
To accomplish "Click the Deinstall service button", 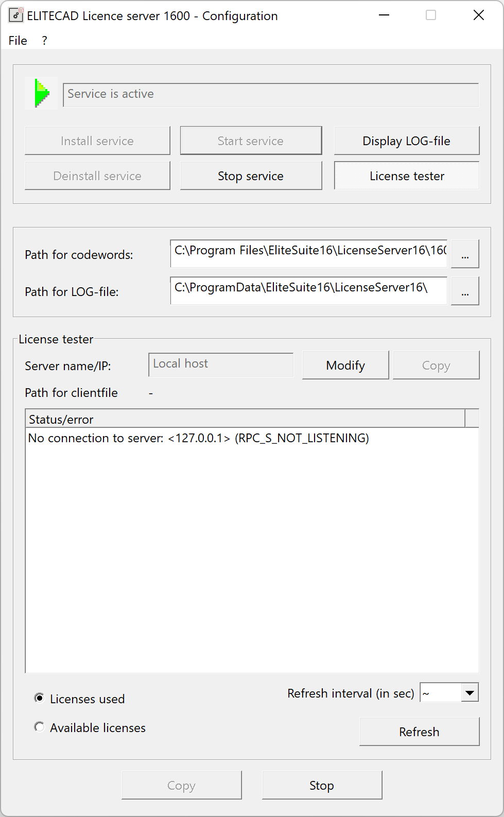I will click(97, 176).
